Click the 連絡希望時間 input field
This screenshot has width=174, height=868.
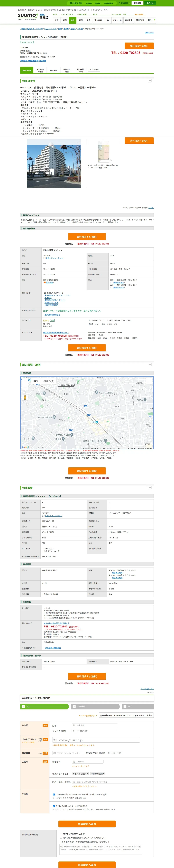point(115,753)
